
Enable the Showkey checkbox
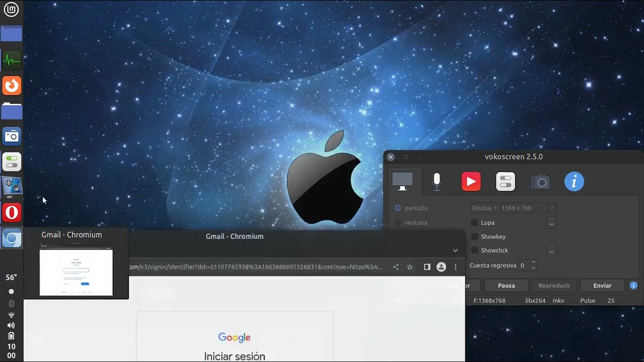click(x=474, y=236)
